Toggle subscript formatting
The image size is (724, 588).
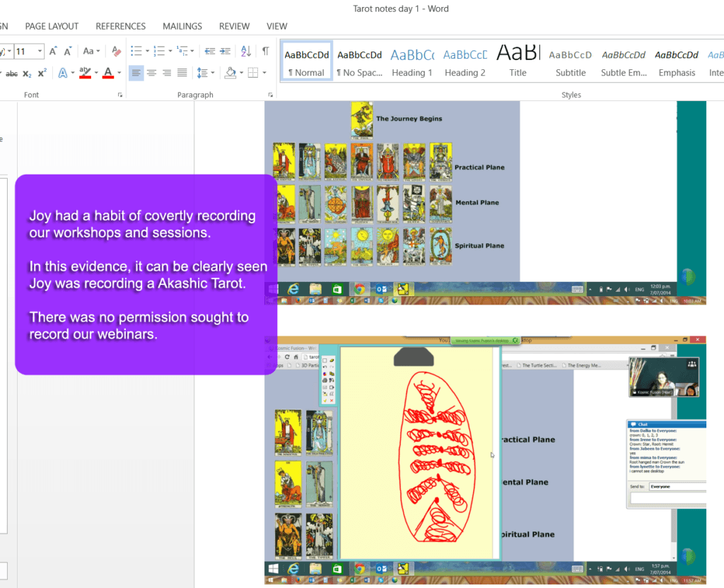(x=28, y=73)
